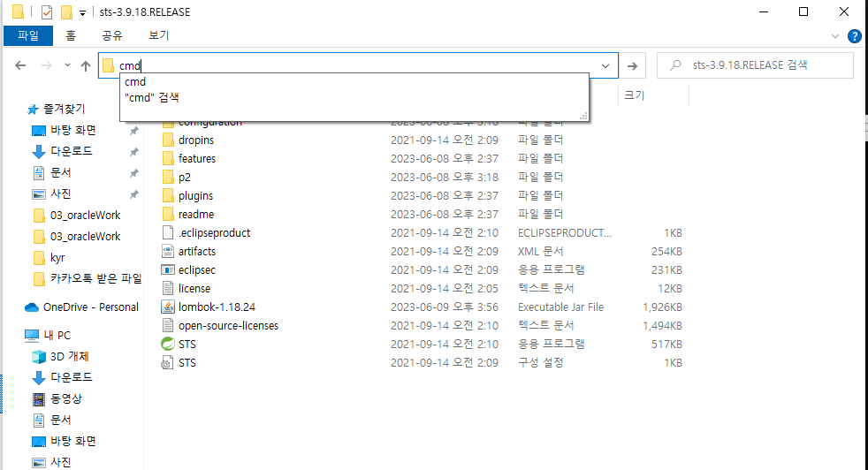Open the Help question mark icon
Viewport: 868px width, 470px height.
tap(854, 36)
